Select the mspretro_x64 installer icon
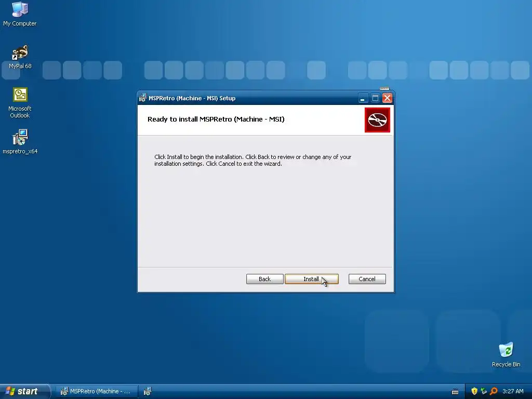Screen dimensions: 532x399 [x=20, y=142]
